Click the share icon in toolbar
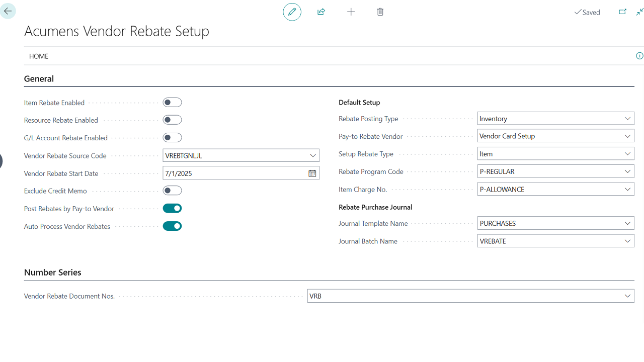The image size is (644, 362). coord(321,12)
